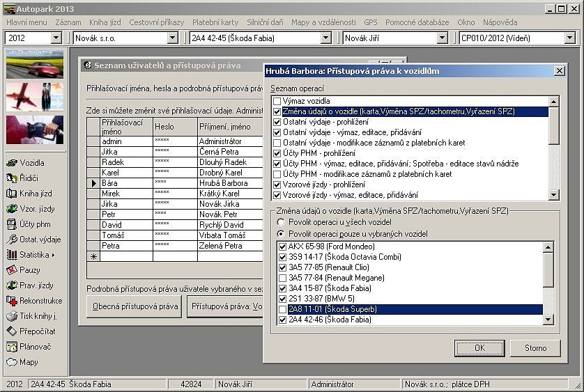
Task: Open Řidiči section in sidebar
Action: (29, 178)
